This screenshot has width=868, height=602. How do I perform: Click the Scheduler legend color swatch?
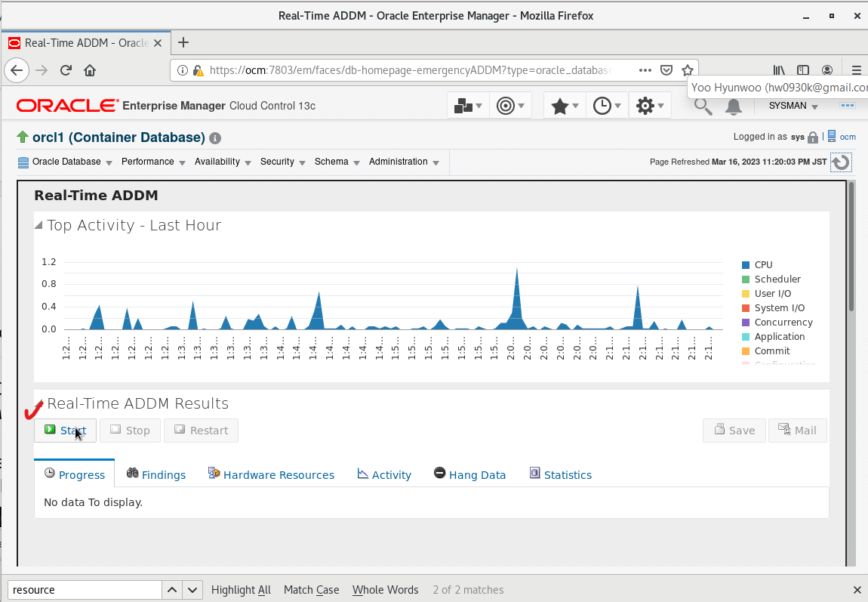[x=746, y=279]
